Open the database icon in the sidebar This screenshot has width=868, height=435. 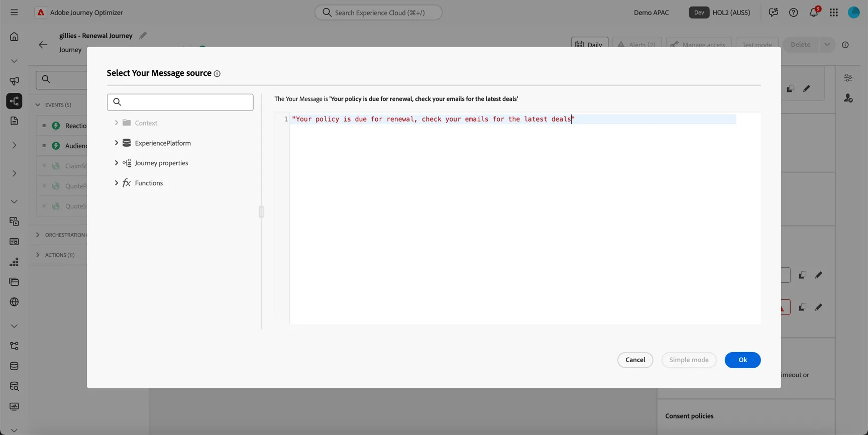(x=14, y=366)
